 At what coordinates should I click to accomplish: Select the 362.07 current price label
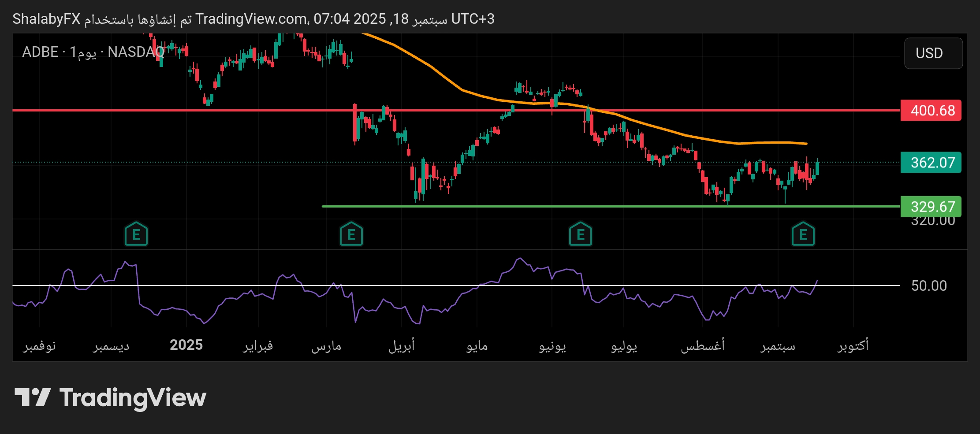(x=931, y=163)
